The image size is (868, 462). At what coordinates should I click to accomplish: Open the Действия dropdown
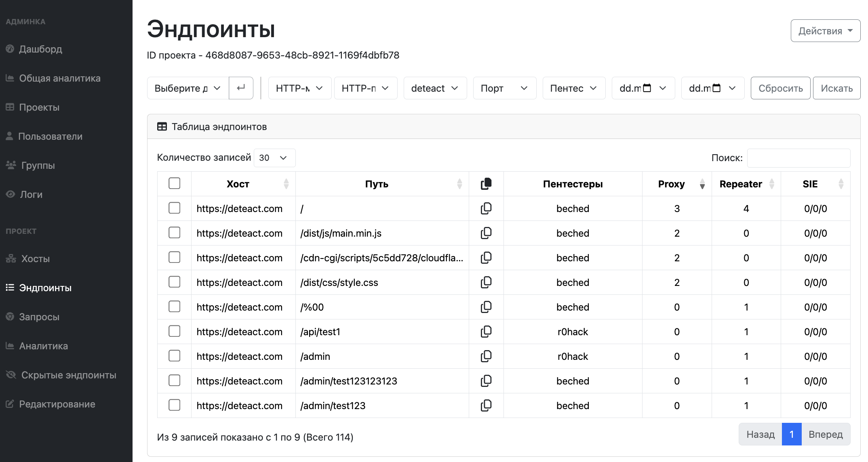pyautogui.click(x=825, y=31)
